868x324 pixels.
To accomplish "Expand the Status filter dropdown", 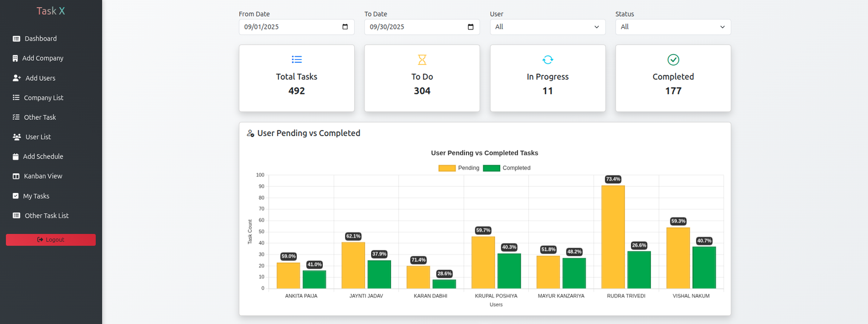I will [673, 27].
